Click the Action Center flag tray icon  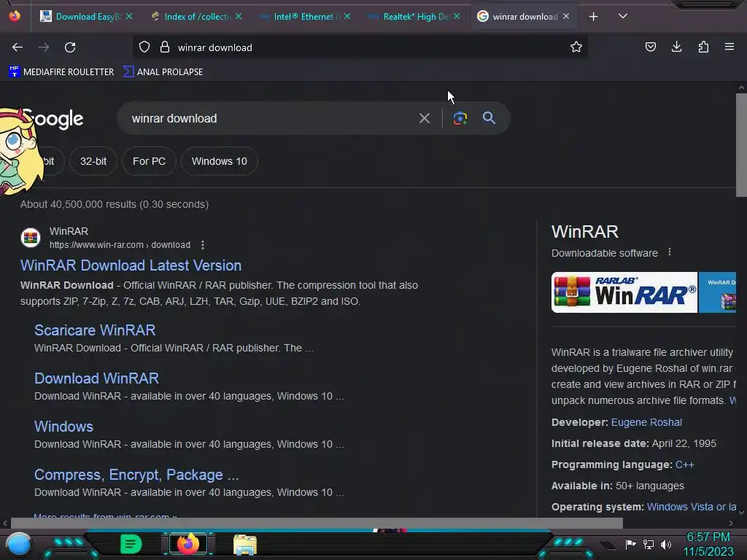[x=630, y=544]
